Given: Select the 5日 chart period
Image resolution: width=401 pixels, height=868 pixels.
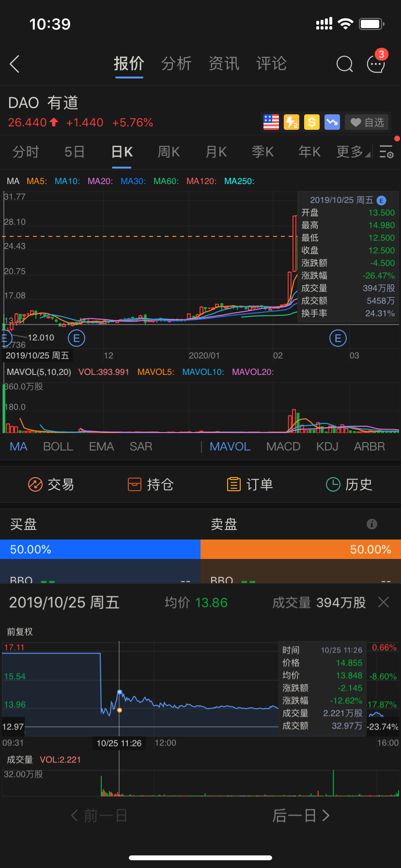Looking at the screenshot, I should 75,152.
